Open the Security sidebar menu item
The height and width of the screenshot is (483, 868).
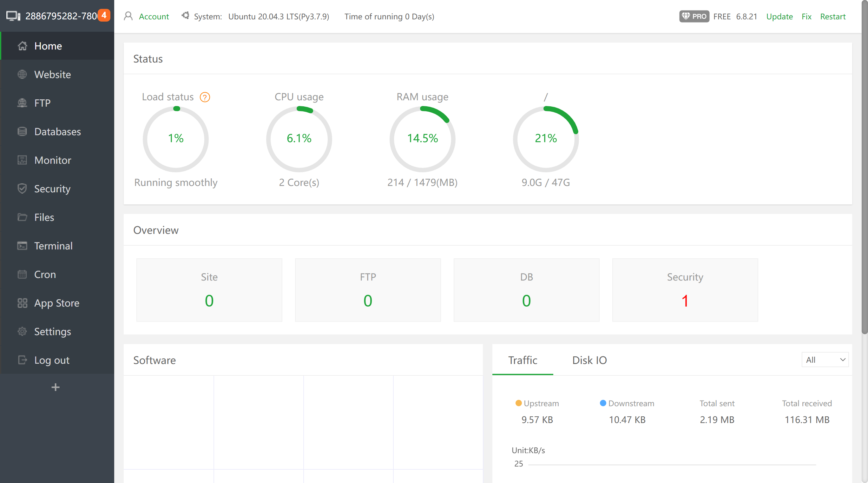tap(57, 189)
